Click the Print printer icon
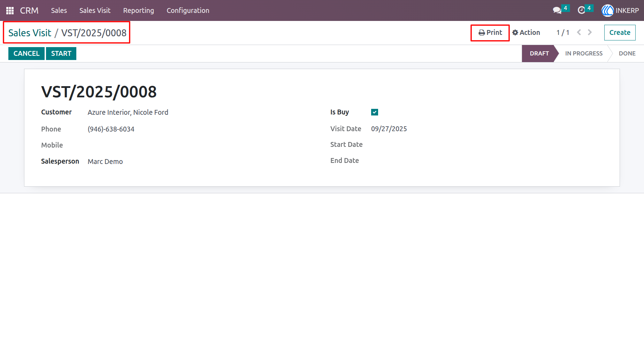Image resolution: width=644 pixels, height=337 pixels. click(x=482, y=33)
